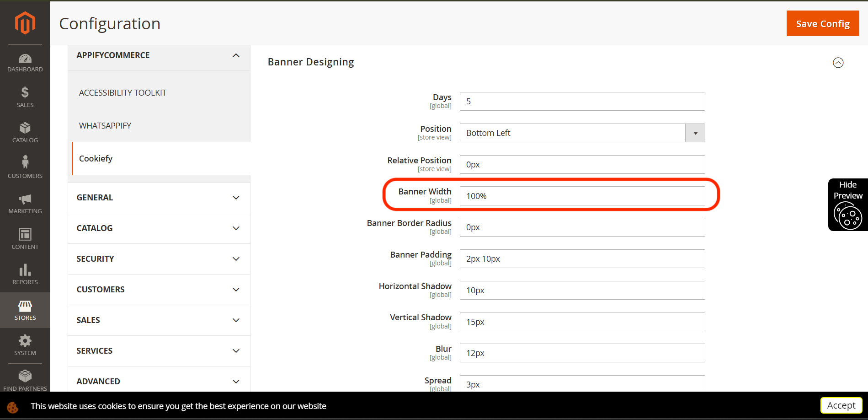Focus the Banner Width input field

tap(582, 196)
